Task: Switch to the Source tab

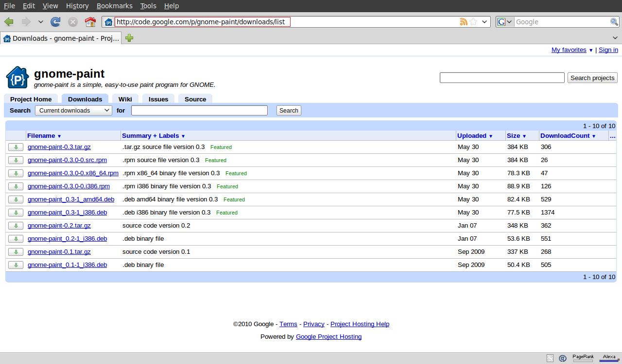Action: point(195,99)
